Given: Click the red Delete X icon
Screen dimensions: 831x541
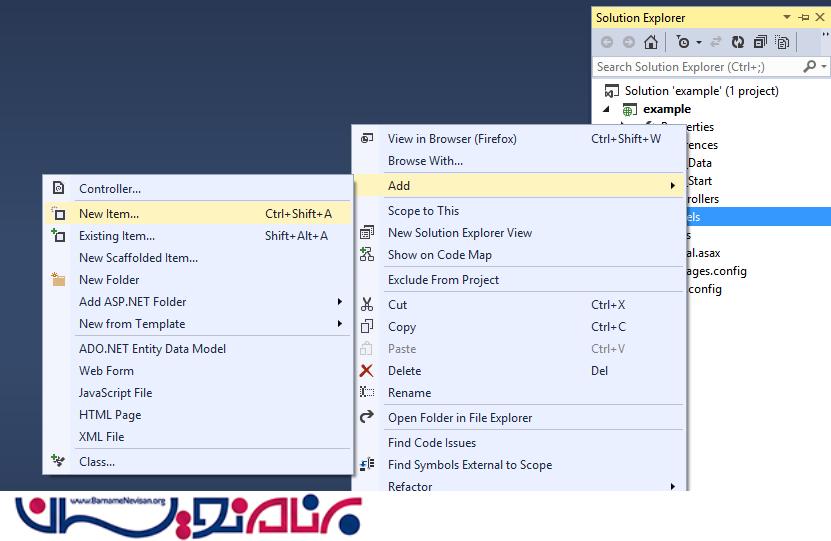Looking at the screenshot, I should pos(367,371).
